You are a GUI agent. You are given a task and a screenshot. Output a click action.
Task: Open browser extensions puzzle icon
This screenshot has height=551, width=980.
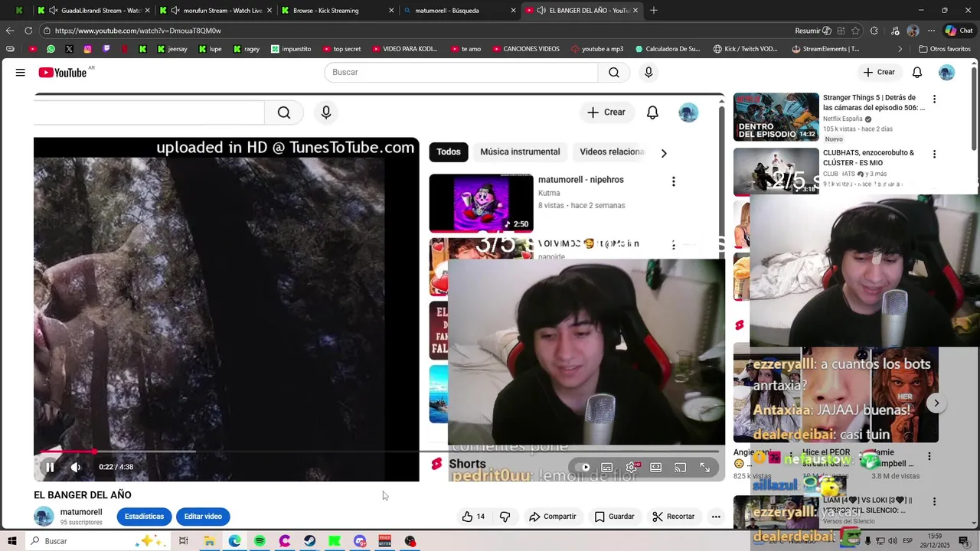874,31
